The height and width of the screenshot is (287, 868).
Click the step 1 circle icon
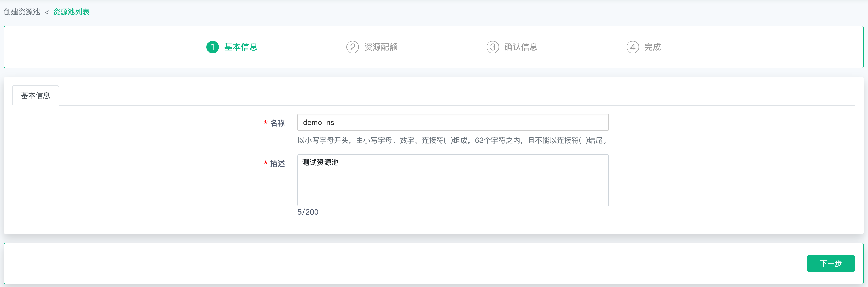click(x=212, y=47)
